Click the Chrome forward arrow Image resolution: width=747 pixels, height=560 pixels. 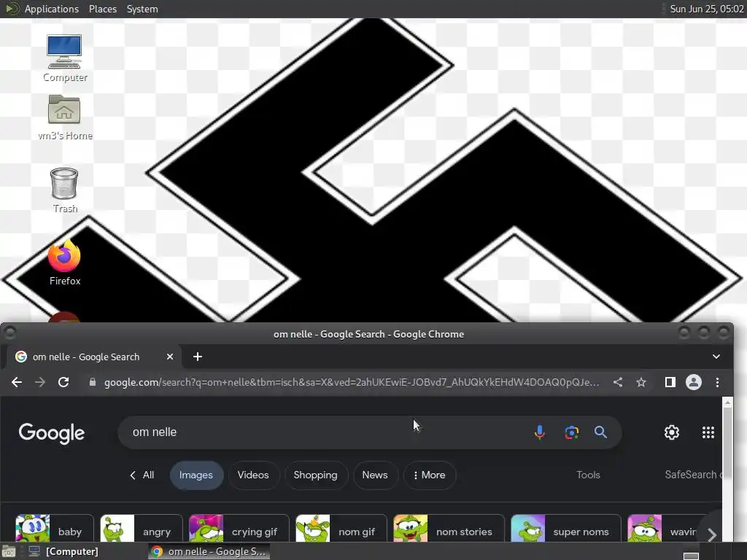pyautogui.click(x=40, y=382)
